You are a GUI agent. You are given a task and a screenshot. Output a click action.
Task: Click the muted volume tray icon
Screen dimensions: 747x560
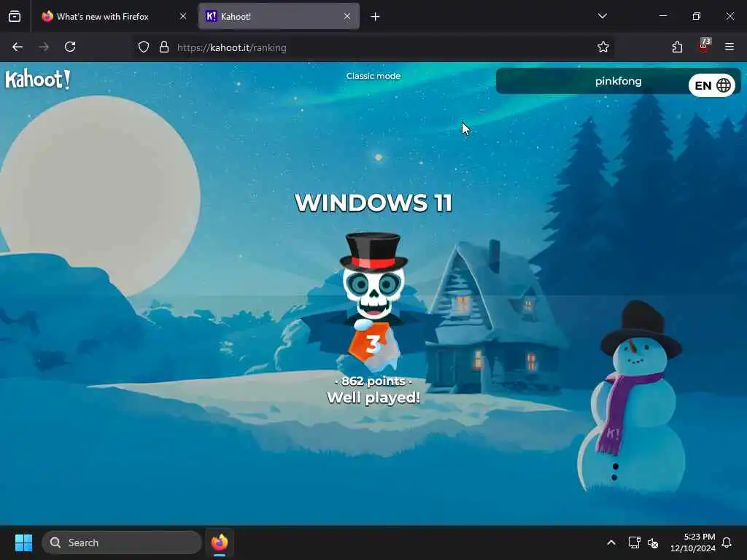653,542
